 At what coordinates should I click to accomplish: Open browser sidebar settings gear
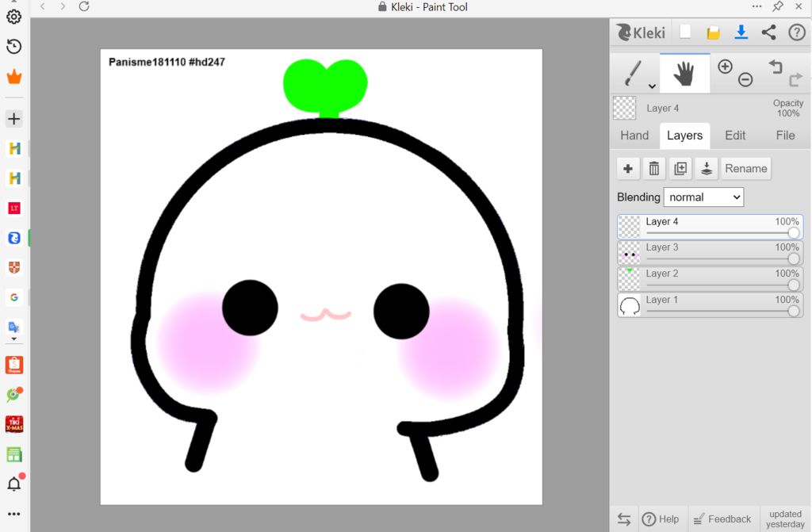(14, 17)
